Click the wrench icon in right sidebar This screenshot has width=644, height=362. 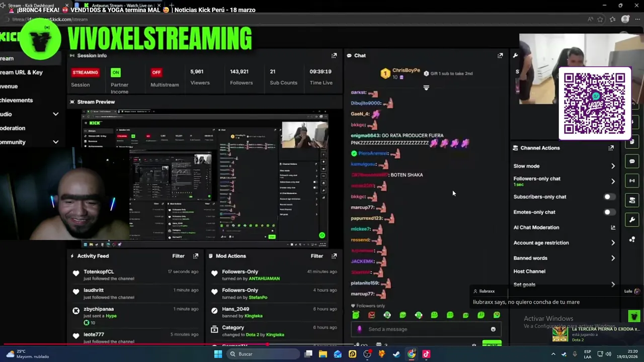tap(632, 220)
